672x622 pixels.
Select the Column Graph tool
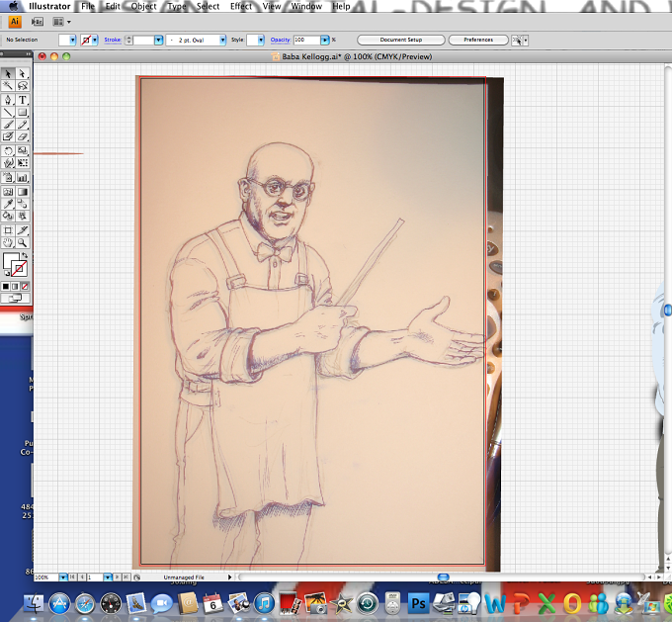pyautogui.click(x=23, y=177)
